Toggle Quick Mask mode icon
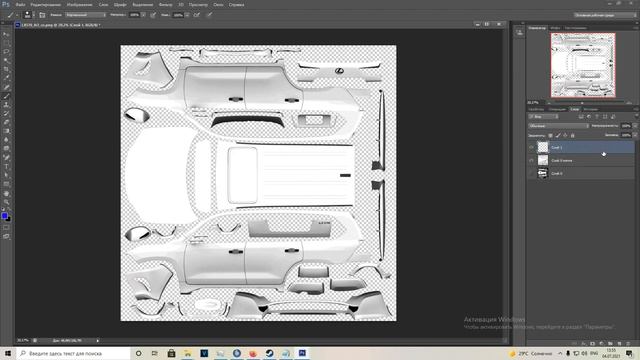Screen dimensions: 640x360 click(6, 228)
